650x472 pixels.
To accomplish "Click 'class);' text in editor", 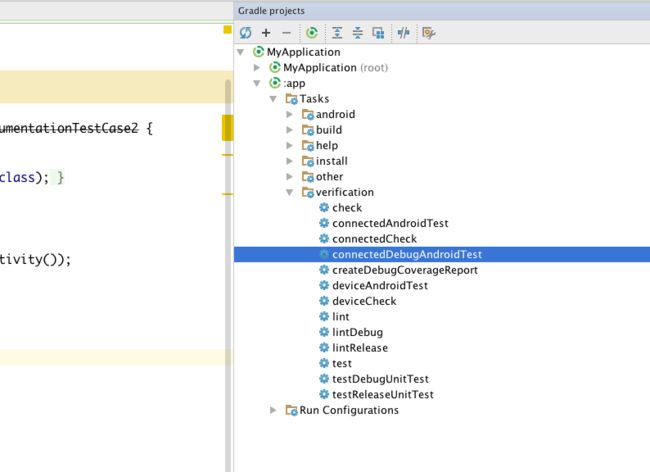I will click(x=24, y=178).
